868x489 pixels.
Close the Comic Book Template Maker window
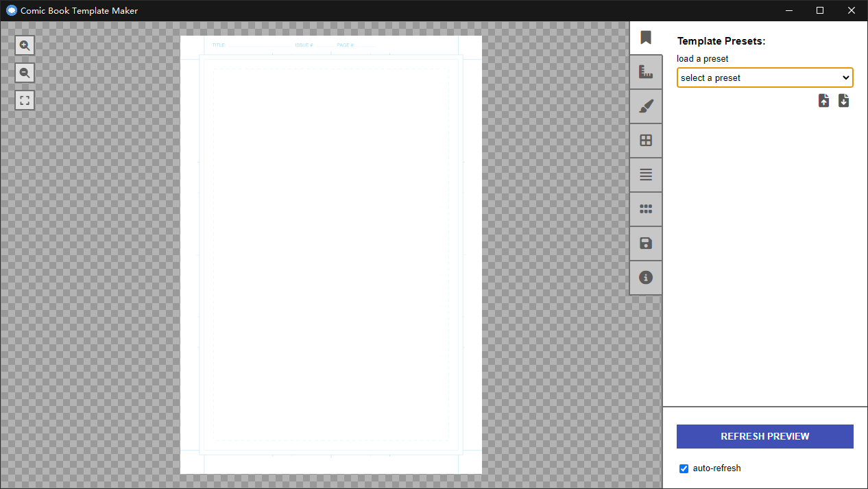point(852,10)
